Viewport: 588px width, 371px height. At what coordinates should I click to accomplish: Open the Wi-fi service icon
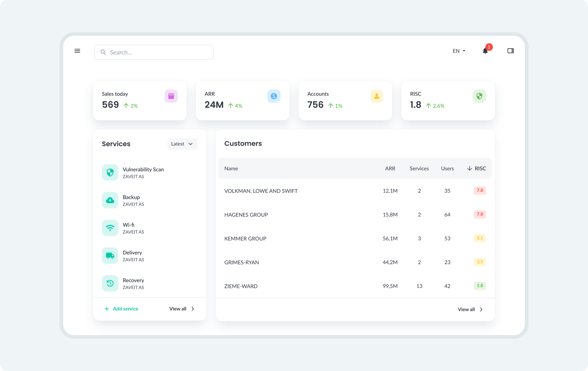pos(110,228)
